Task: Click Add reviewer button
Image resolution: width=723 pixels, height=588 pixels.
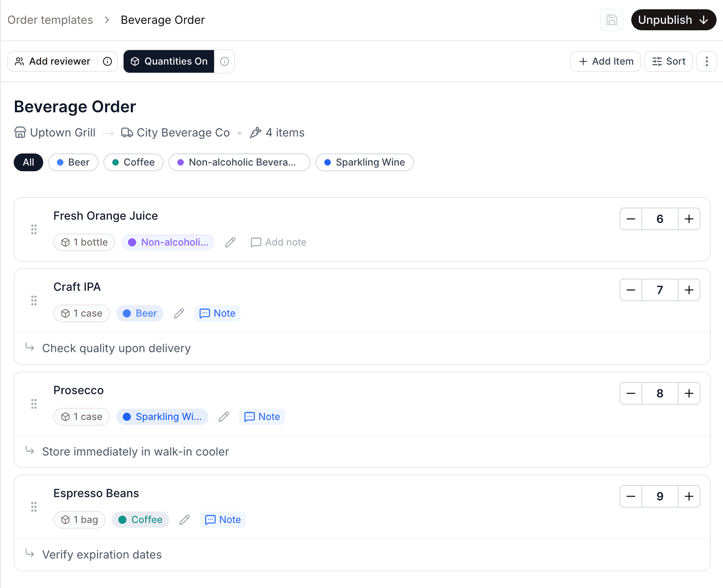Action: (53, 61)
